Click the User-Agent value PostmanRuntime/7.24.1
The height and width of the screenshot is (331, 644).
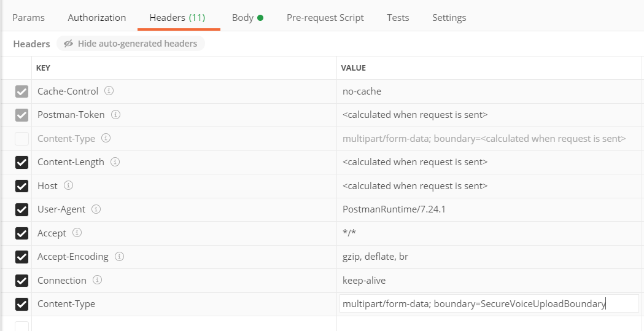click(x=394, y=209)
